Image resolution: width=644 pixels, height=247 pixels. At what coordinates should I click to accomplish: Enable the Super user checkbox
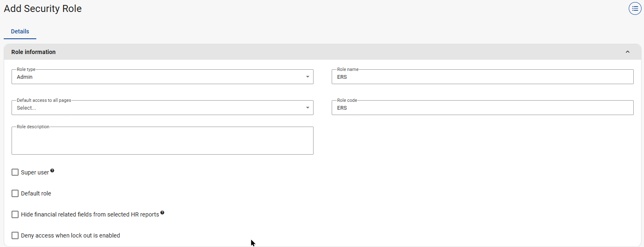[15, 172]
